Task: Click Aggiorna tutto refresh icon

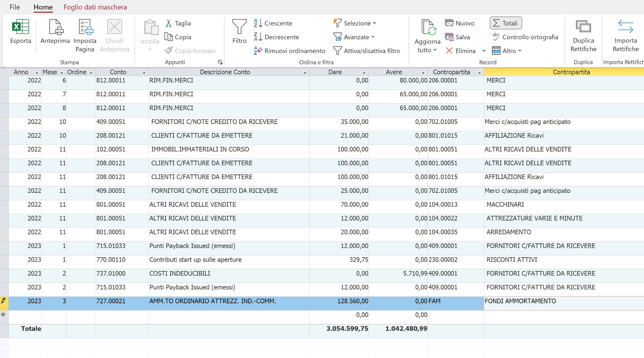Action: tap(429, 27)
